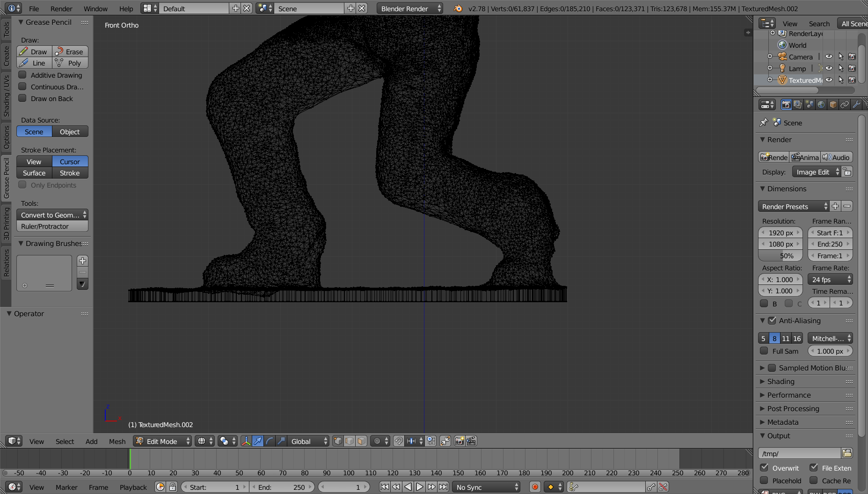Open Image Editor display dropdown
Screen dimensions: 868x494
coord(817,172)
